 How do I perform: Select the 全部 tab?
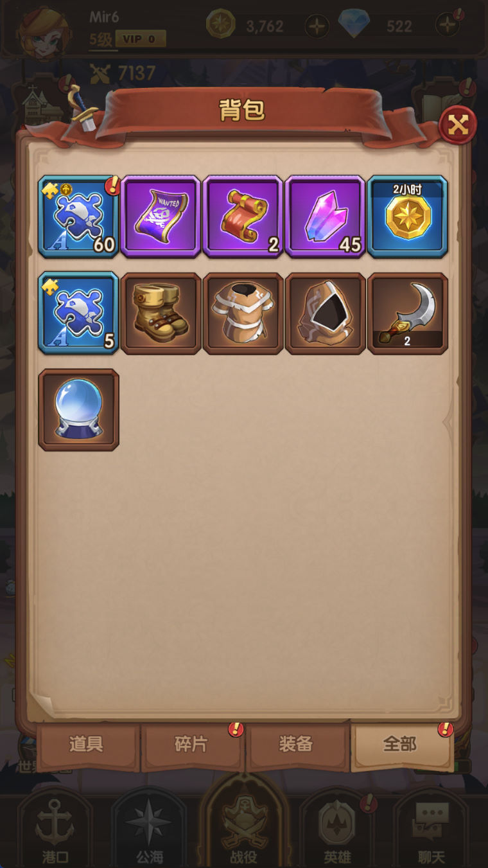click(401, 745)
